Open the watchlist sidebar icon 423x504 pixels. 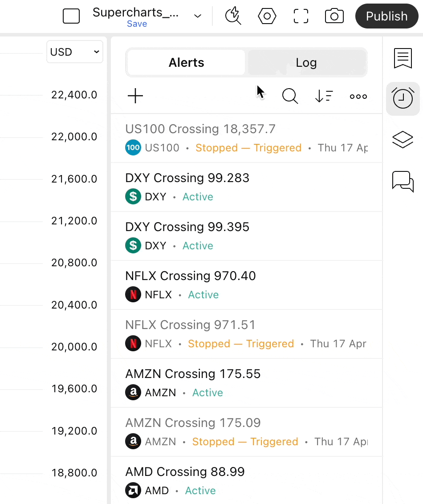tap(403, 58)
